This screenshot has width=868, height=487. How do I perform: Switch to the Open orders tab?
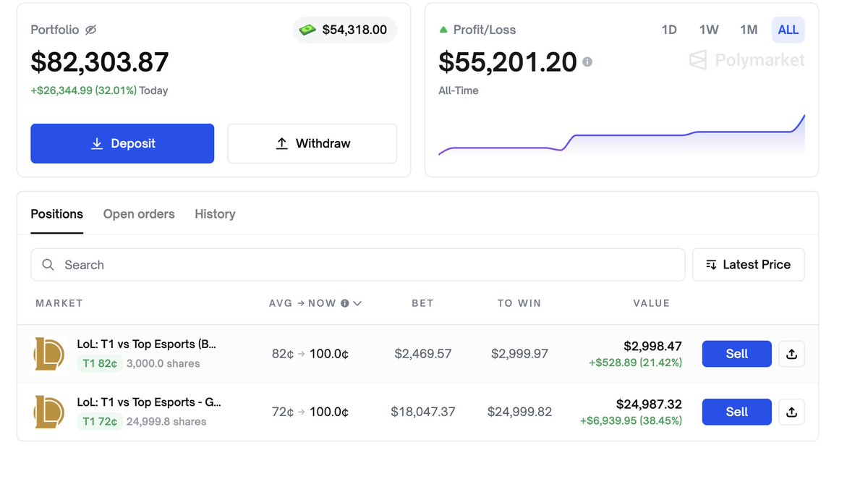pos(139,214)
